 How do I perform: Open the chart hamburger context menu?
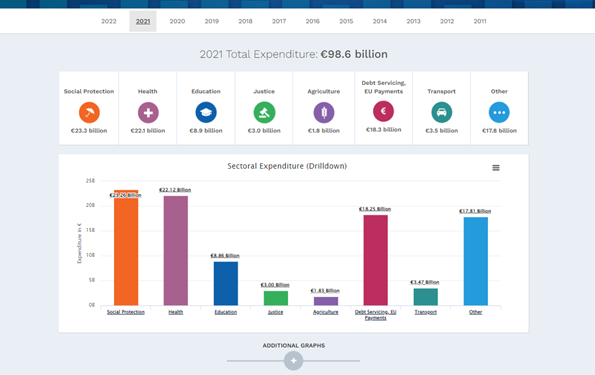pos(496,168)
